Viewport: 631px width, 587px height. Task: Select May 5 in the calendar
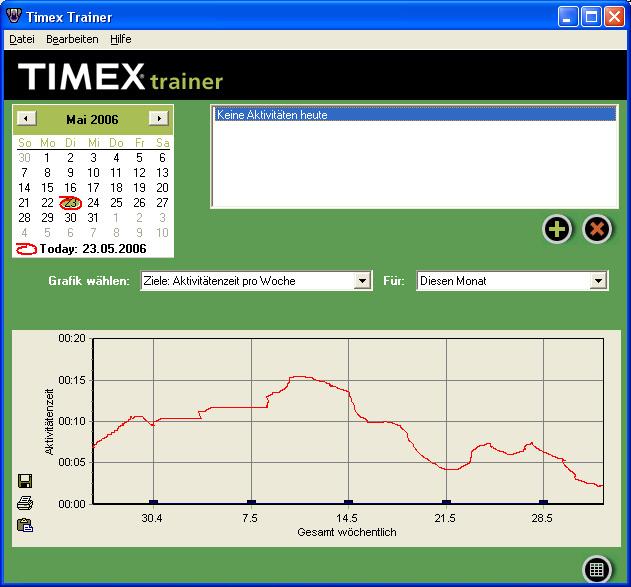pyautogui.click(x=139, y=158)
